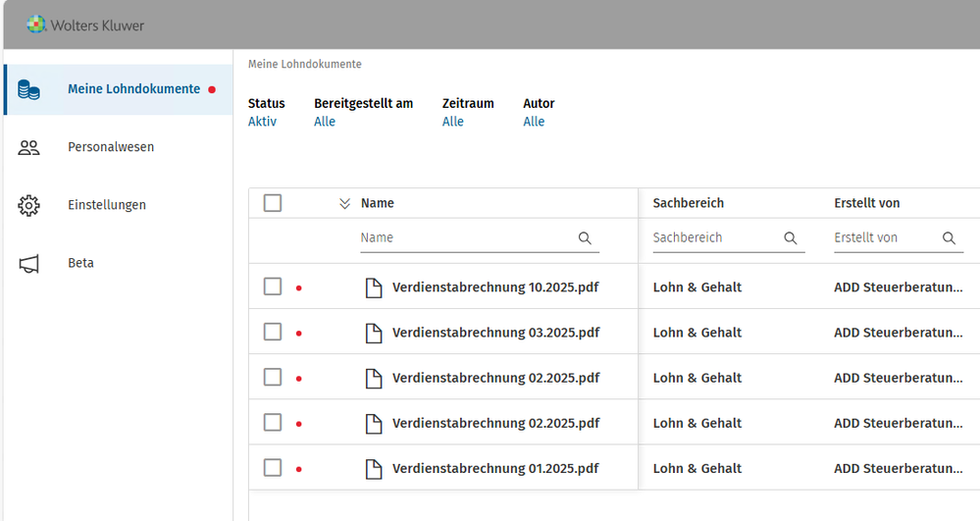Viewport: 980px width, 521px height.
Task: Focus the Name search input
Action: coord(480,238)
